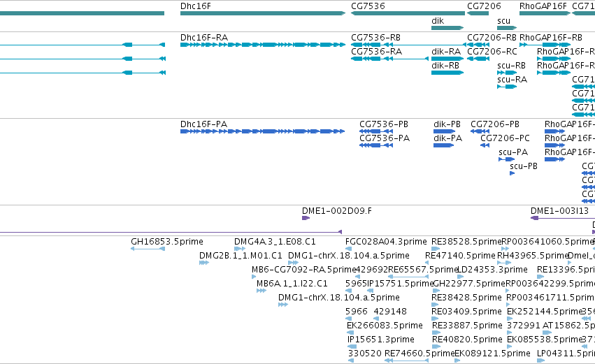Click the EK266083.5prime EST
The image size is (595, 364).
click(x=350, y=333)
